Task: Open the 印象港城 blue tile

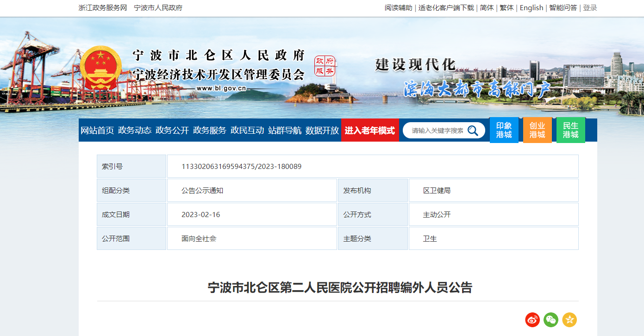Action: [x=504, y=130]
